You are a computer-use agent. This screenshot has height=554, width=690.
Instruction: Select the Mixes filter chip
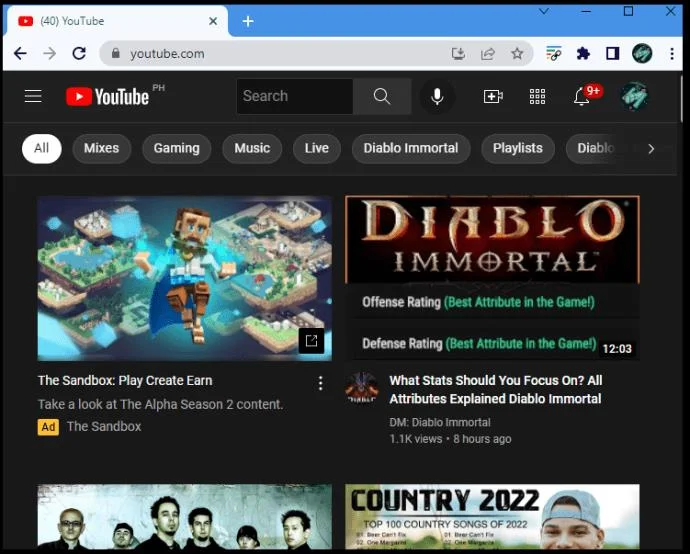pyautogui.click(x=102, y=148)
